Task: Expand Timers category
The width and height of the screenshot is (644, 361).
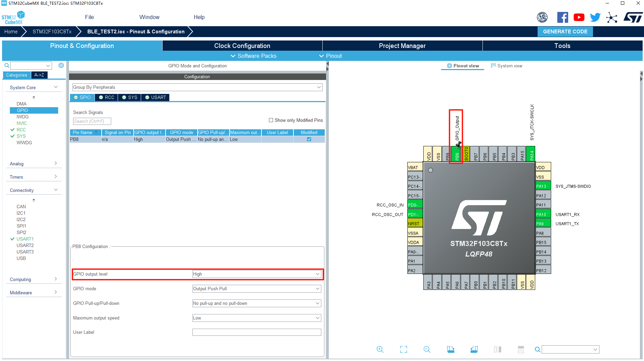Action: [x=34, y=177]
